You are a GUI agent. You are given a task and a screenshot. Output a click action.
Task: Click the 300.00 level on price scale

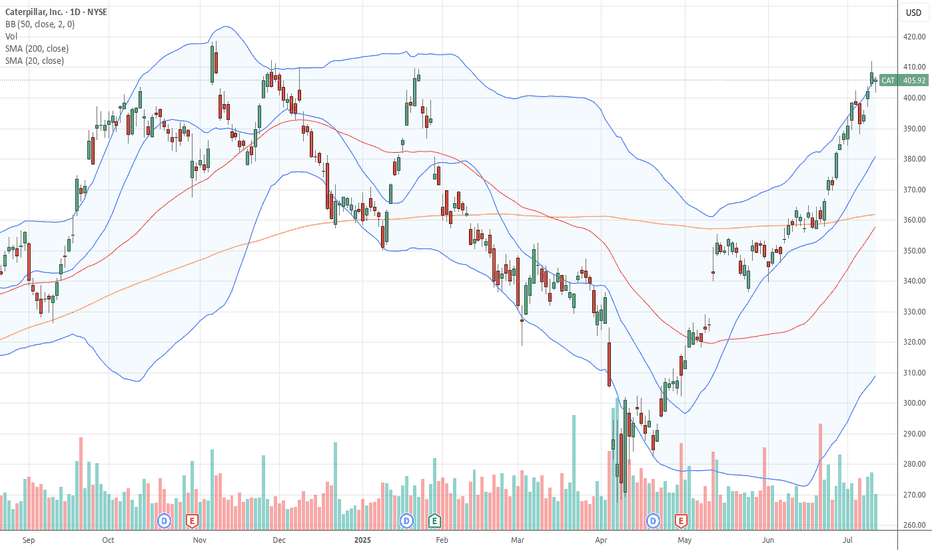point(914,403)
